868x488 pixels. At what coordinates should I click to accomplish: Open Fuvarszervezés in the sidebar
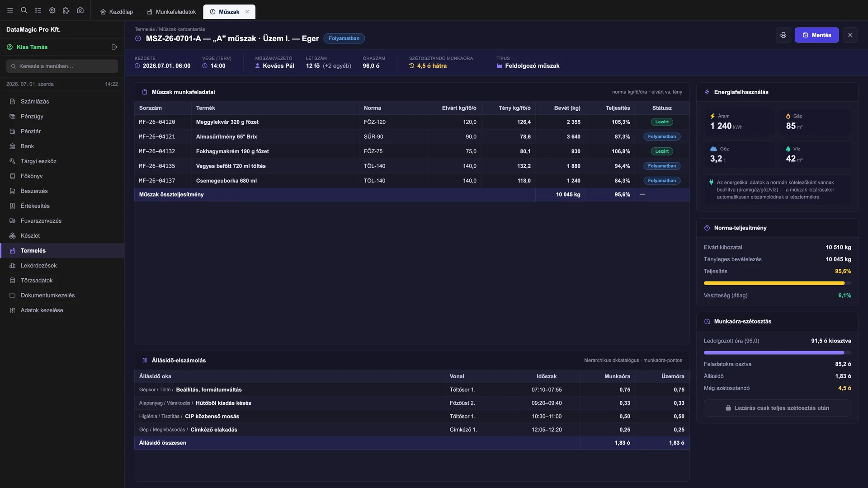pos(62,221)
